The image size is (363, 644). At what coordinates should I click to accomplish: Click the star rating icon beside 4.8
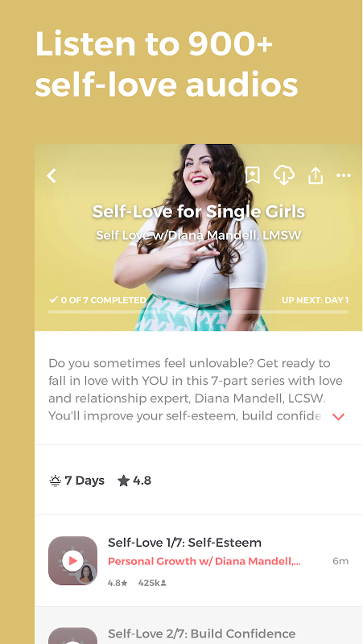124,481
